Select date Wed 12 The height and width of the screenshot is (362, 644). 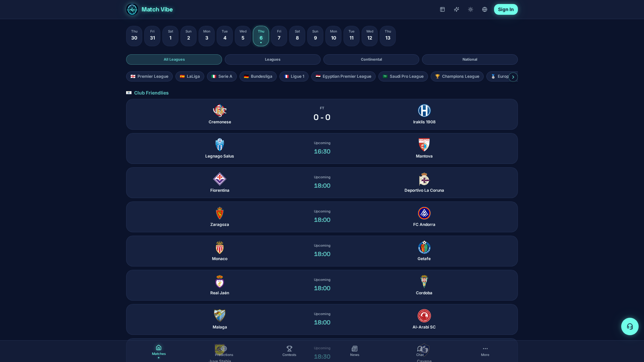coord(370,36)
